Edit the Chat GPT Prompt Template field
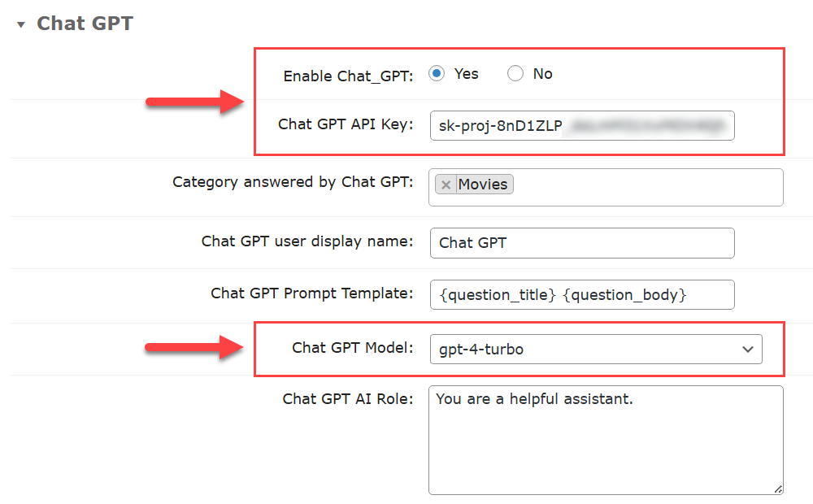The width and height of the screenshot is (813, 504). 582,294
